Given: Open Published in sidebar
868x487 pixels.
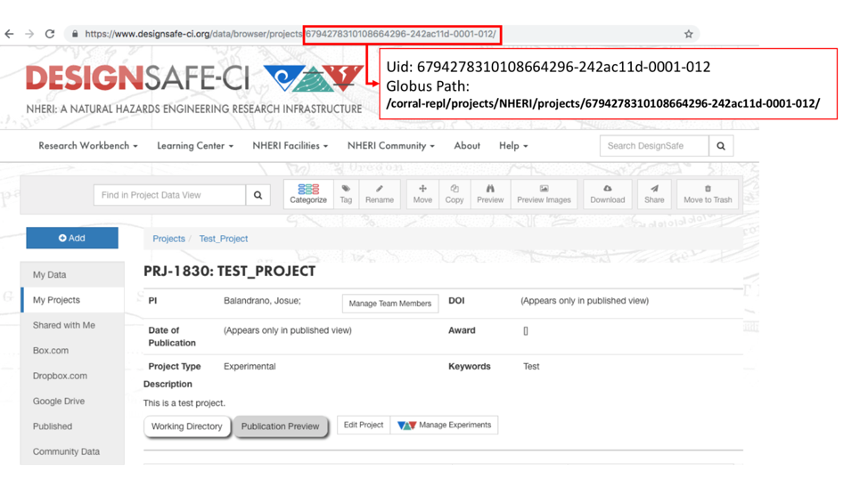Looking at the screenshot, I should [72, 426].
